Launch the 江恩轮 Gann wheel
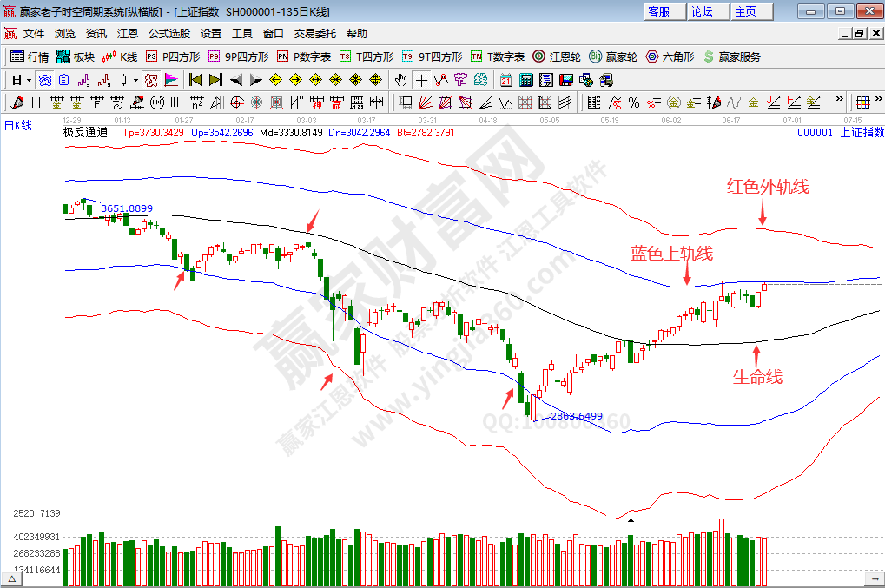This screenshot has width=885, height=588. click(x=556, y=56)
